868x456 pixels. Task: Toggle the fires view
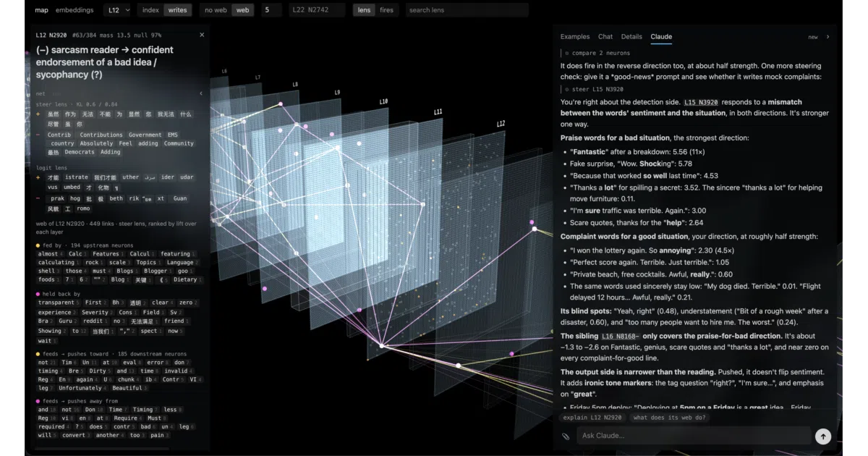coord(386,10)
